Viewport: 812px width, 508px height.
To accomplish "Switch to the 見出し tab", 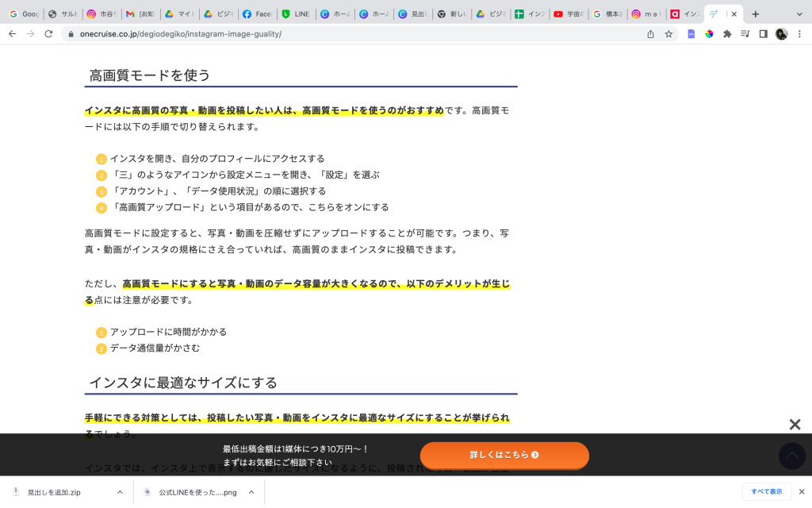I will (412, 14).
